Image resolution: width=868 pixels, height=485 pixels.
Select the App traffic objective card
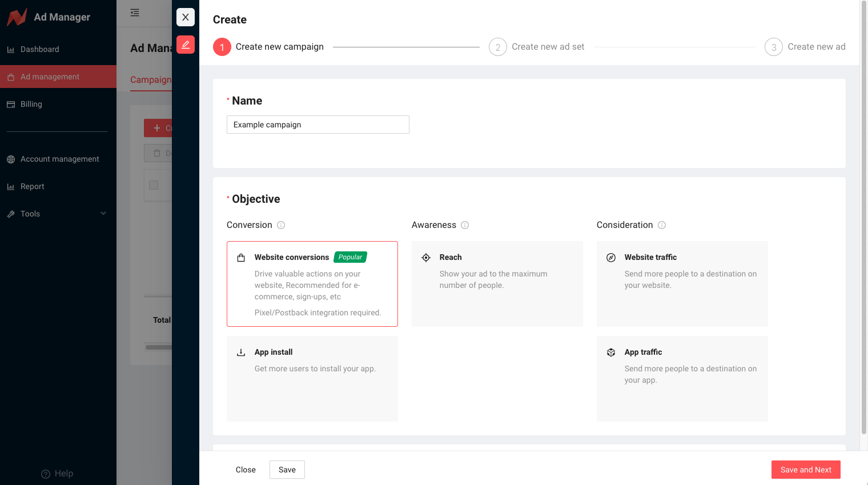tap(682, 379)
